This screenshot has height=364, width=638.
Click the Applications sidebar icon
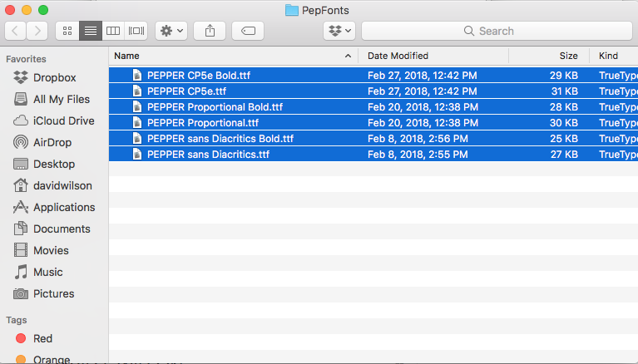point(21,207)
